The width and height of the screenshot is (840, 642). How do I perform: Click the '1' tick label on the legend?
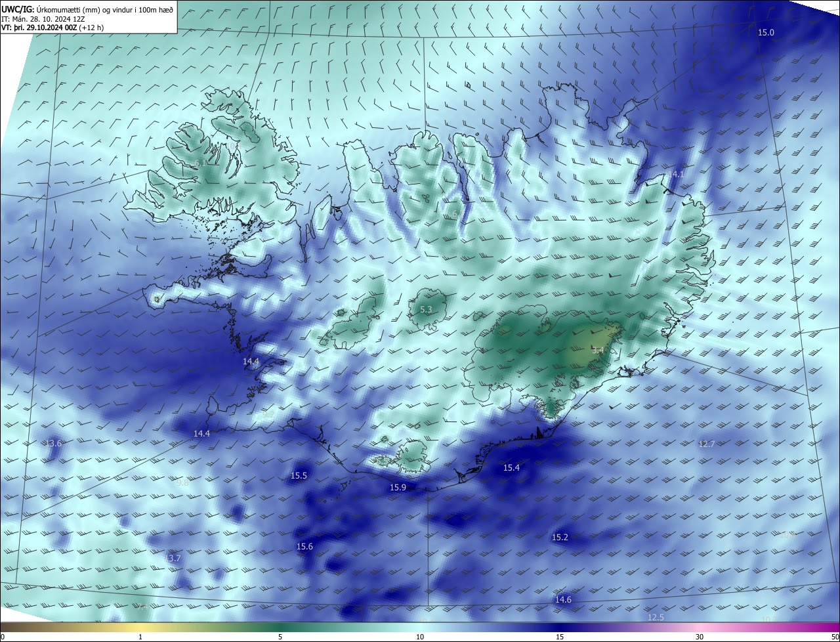click(x=141, y=637)
